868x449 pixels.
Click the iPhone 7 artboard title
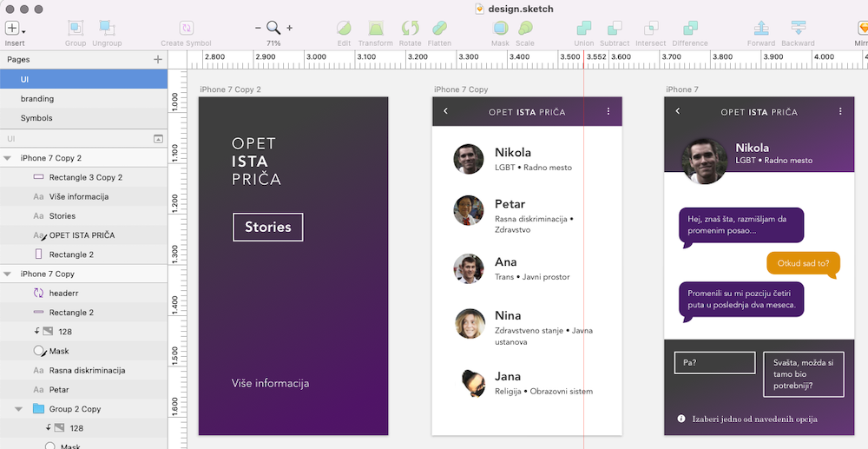pyautogui.click(x=682, y=89)
